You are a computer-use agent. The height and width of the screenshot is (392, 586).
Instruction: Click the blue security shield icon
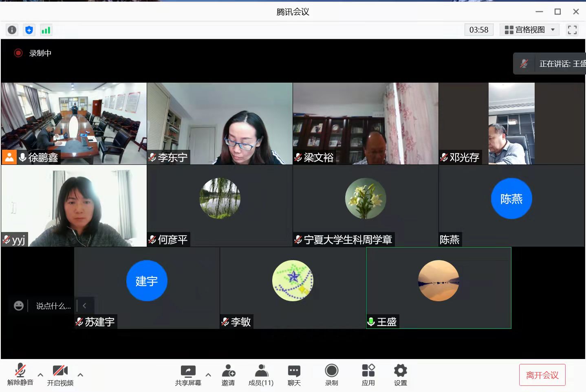coord(29,30)
